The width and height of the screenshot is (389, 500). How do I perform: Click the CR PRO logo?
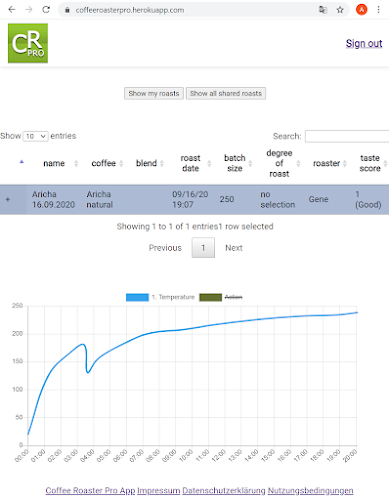pos(28,43)
